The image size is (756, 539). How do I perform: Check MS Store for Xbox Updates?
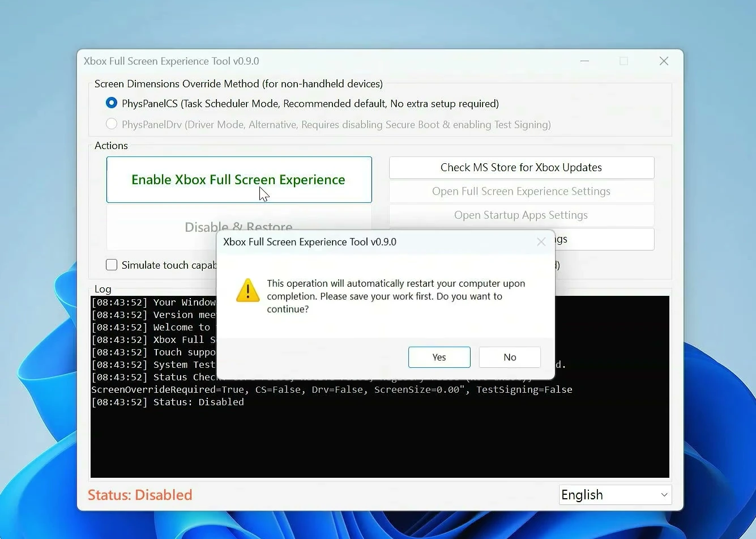(x=522, y=168)
